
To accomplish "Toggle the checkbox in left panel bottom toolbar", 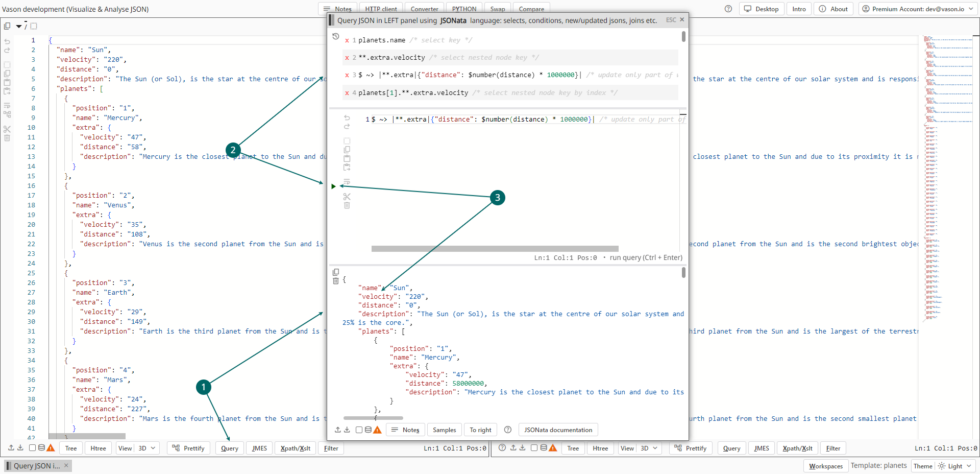I will coord(32,448).
